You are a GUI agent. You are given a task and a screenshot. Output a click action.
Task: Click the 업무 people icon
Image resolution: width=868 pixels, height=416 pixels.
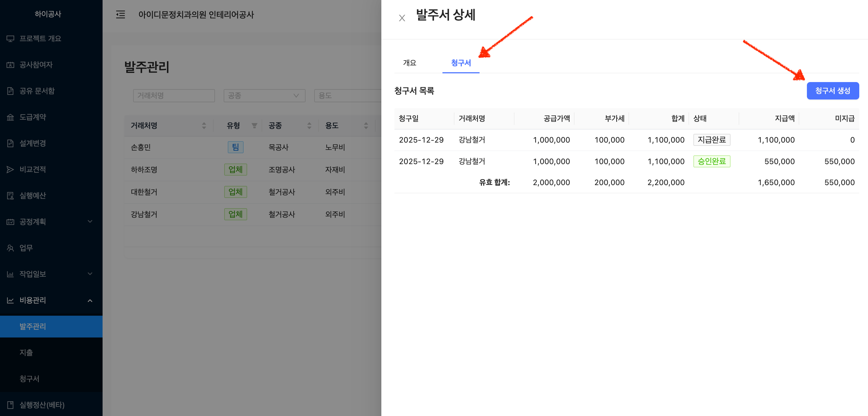click(x=10, y=248)
